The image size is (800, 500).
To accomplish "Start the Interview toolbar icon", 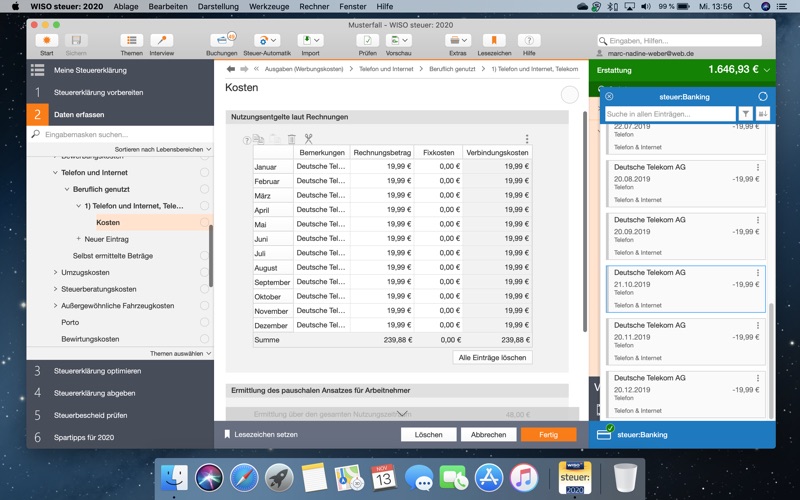I will pyautogui.click(x=162, y=40).
